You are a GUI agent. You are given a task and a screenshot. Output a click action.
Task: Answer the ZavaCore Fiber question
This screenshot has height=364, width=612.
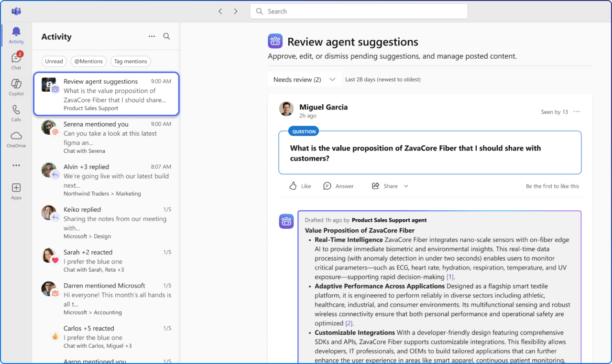pyautogui.click(x=339, y=186)
